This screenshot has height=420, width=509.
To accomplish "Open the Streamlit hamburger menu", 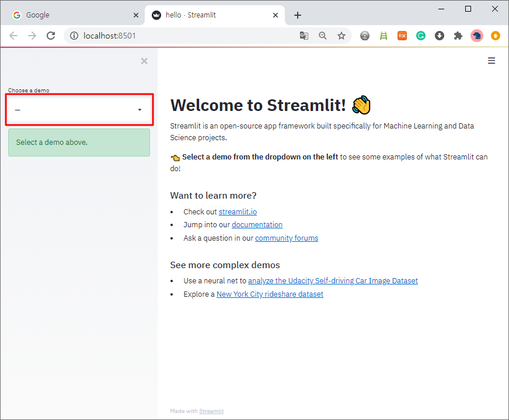I will tap(491, 61).
